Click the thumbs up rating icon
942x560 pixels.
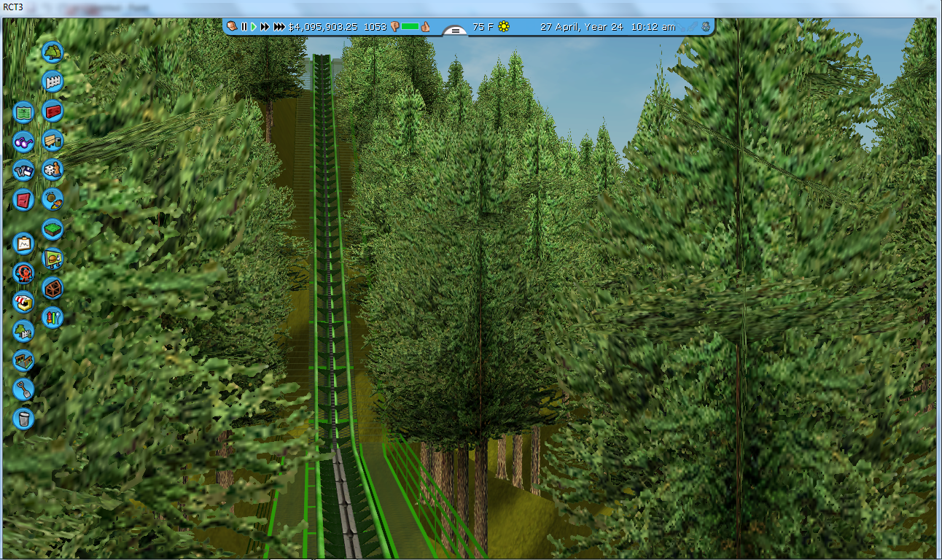tap(425, 27)
